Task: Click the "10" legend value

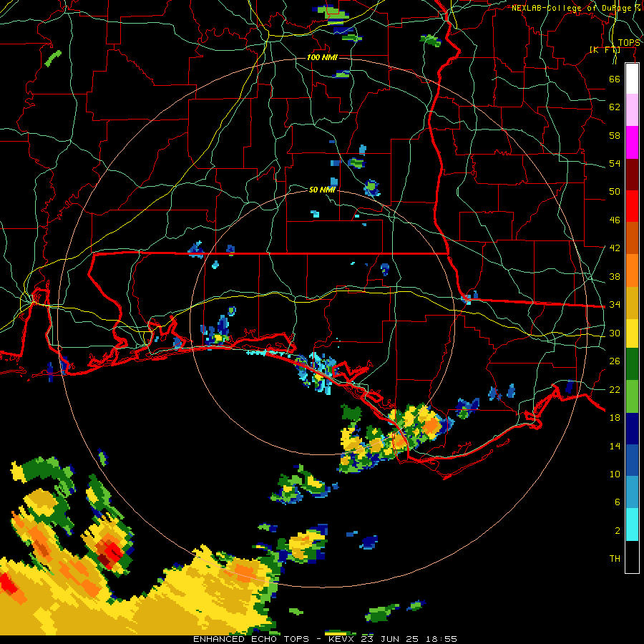Action: [x=615, y=474]
